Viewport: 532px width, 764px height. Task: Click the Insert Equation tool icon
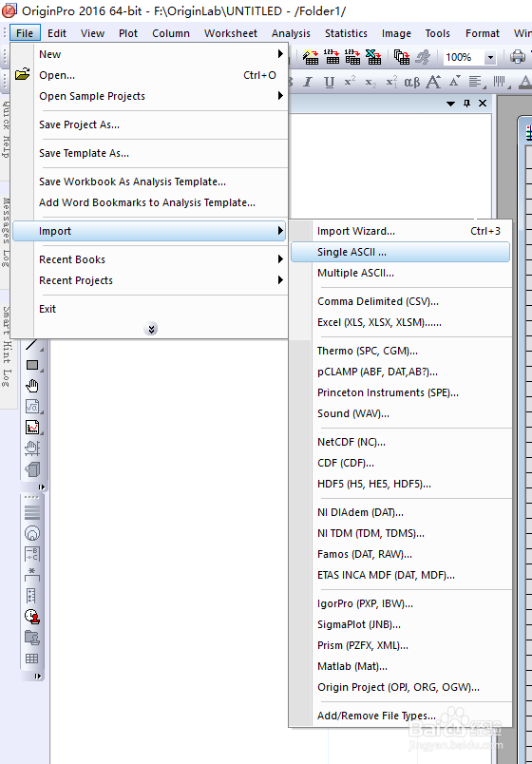(x=32, y=407)
